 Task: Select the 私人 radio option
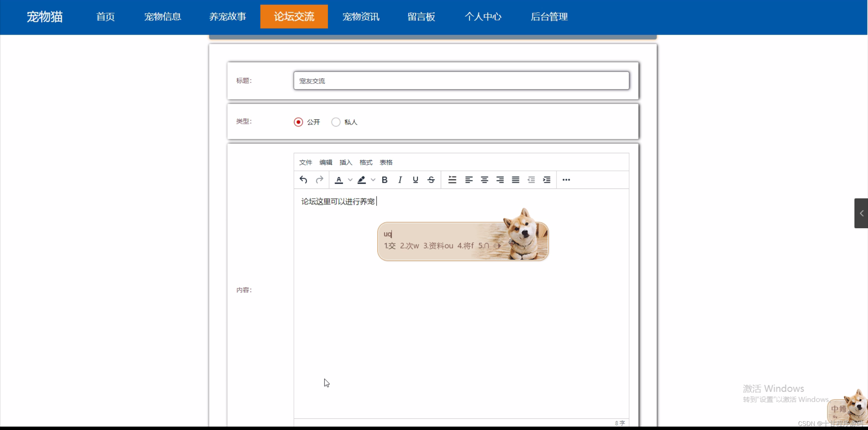[x=336, y=122]
